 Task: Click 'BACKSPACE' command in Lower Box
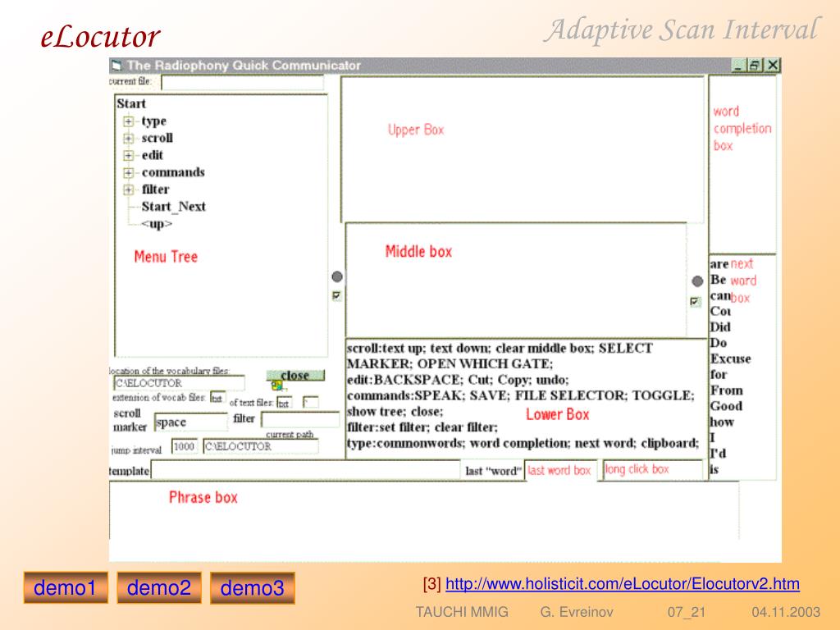pos(416,380)
